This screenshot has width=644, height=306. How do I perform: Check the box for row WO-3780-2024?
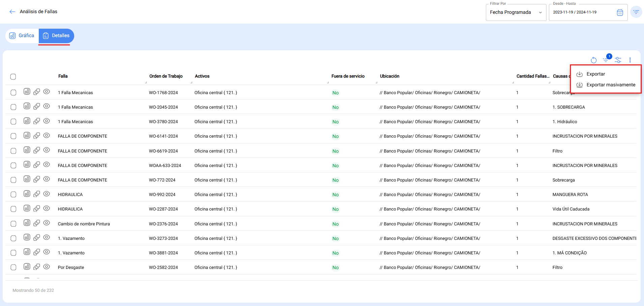pyautogui.click(x=13, y=122)
